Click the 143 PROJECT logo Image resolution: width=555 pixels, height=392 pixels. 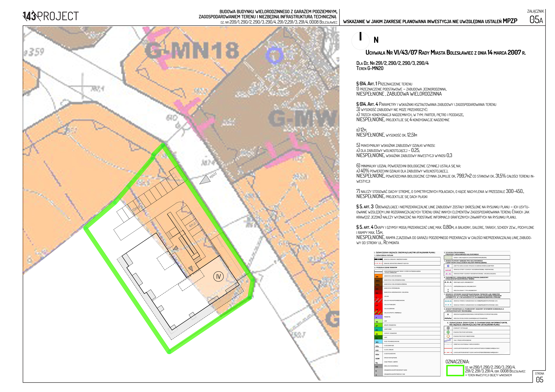tap(51, 16)
